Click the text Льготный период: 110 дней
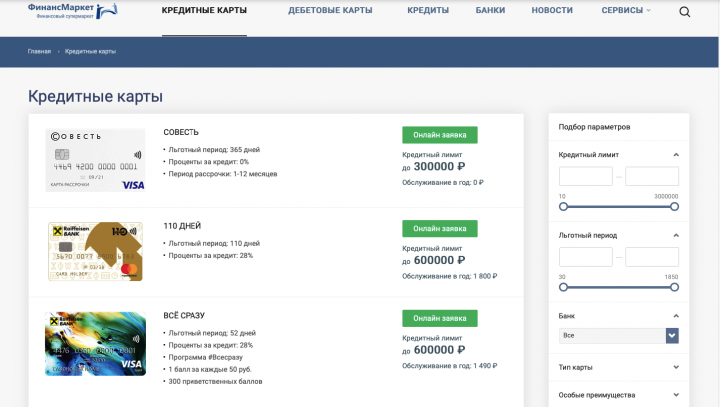 point(214,243)
